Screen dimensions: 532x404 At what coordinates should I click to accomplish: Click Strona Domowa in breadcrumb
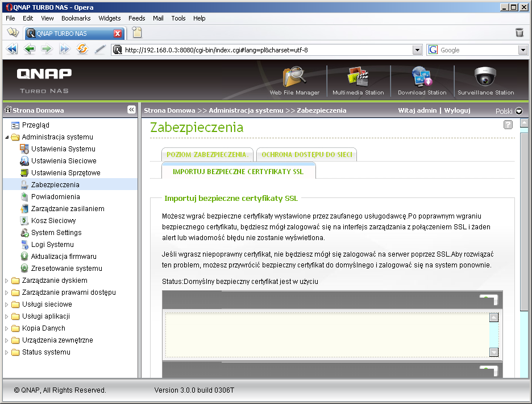pos(169,110)
